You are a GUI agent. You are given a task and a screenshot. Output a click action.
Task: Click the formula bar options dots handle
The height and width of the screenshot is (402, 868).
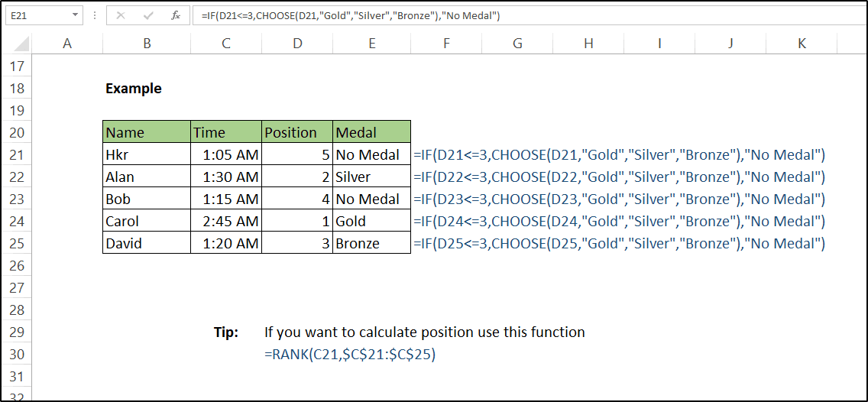click(93, 15)
